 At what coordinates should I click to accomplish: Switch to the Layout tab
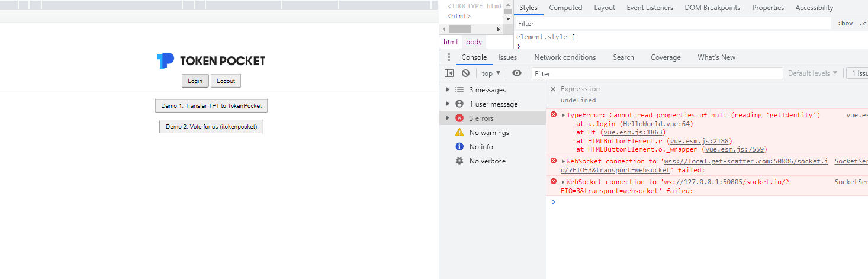point(605,8)
